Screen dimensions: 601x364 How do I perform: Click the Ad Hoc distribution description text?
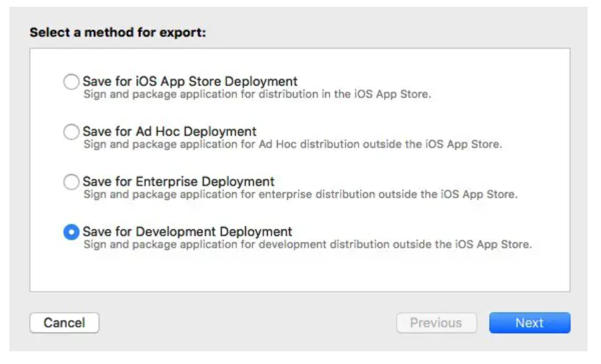(292, 144)
